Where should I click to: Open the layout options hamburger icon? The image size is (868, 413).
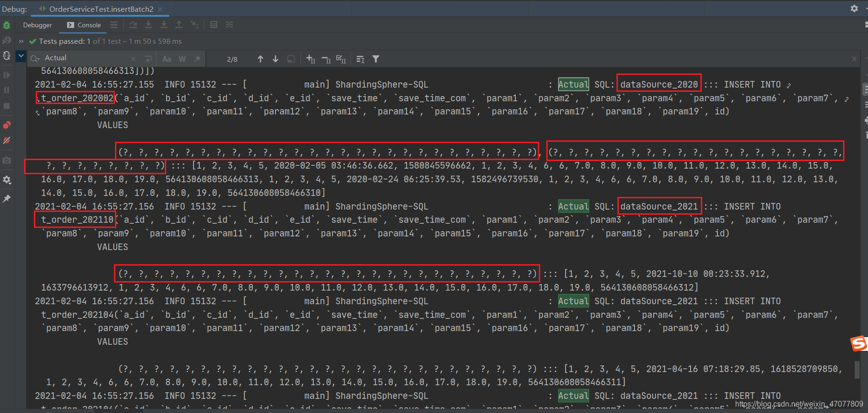(114, 24)
